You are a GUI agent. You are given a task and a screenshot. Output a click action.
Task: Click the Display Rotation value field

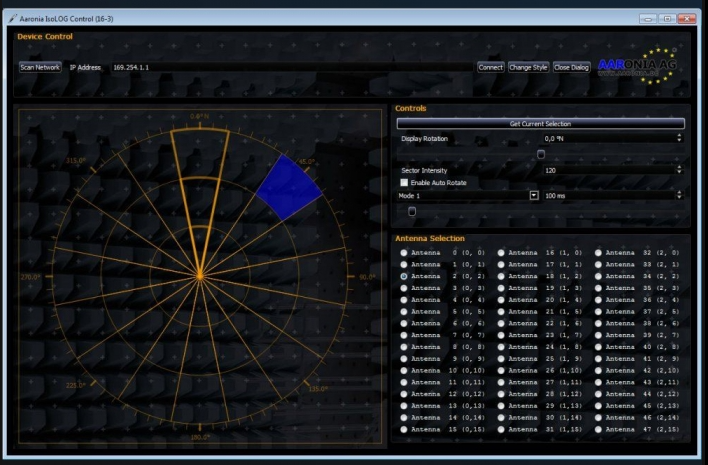[609, 139]
